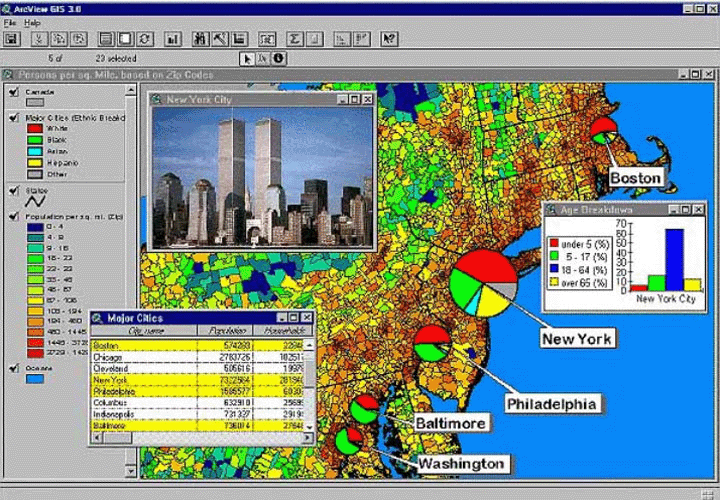Toggle the Major Cities theme checkbox
The width and height of the screenshot is (720, 500).
pyautogui.click(x=13, y=117)
